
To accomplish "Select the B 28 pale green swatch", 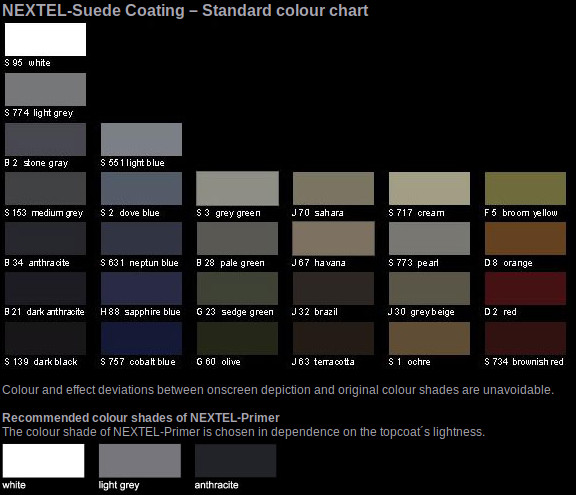I will click(237, 238).
